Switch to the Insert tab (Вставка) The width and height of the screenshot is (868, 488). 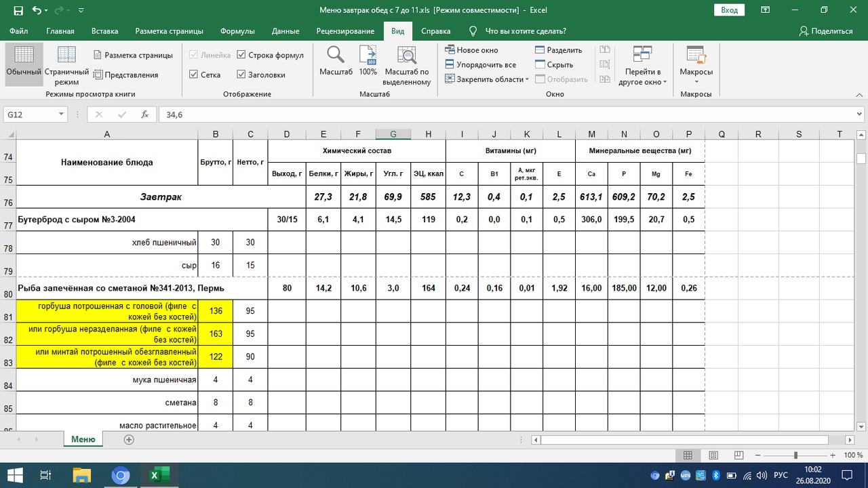point(104,31)
